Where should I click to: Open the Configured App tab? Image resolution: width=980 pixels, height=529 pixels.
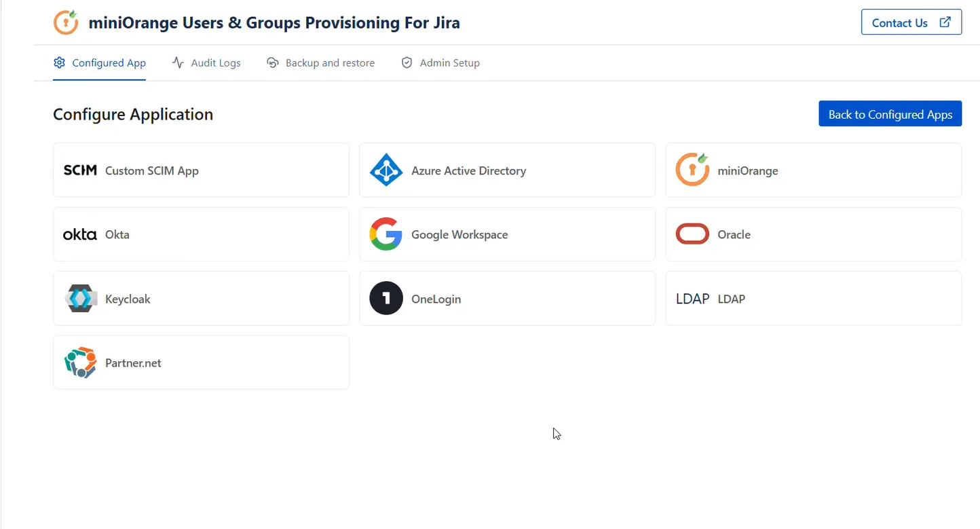(x=100, y=62)
